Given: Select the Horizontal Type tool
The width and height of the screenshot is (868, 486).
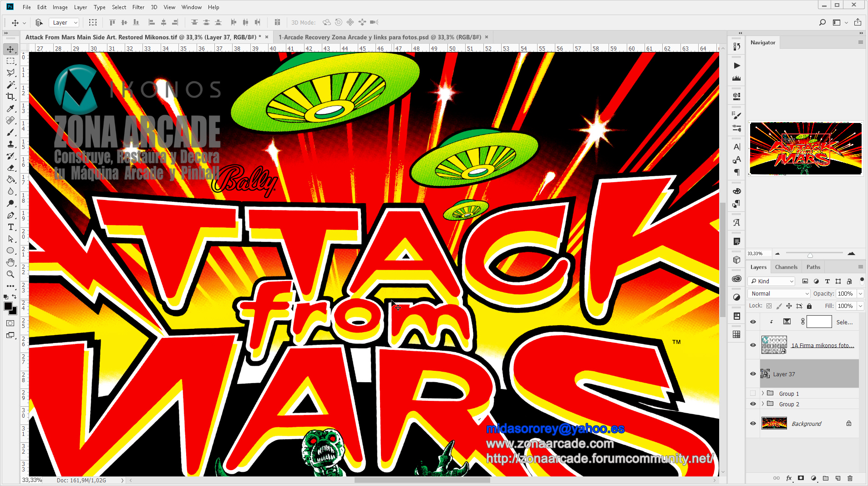Looking at the screenshot, I should (11, 227).
